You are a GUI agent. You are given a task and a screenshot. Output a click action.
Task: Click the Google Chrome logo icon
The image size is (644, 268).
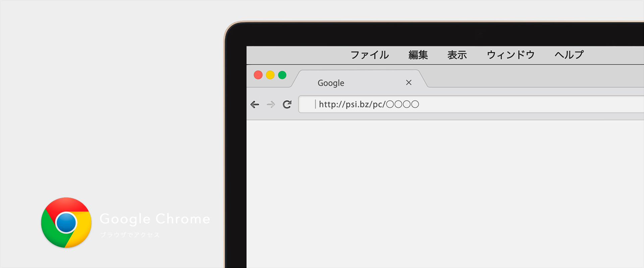(x=66, y=223)
